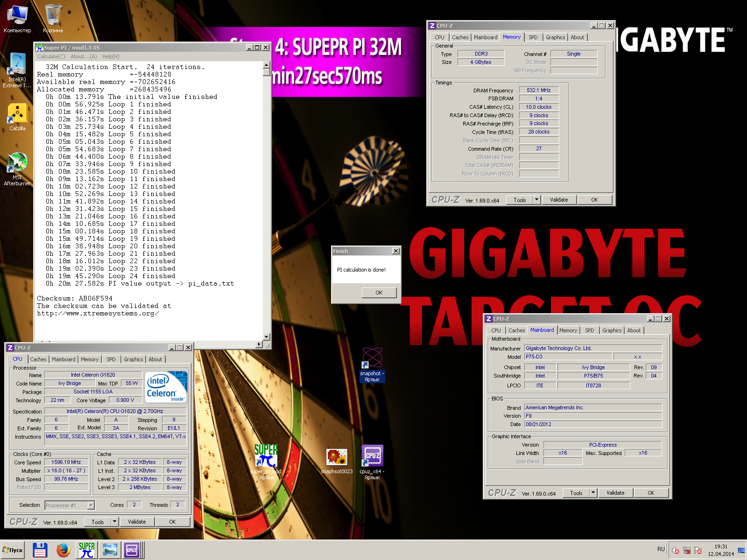Click Tools button in Memory CPU-Z window

point(520,200)
